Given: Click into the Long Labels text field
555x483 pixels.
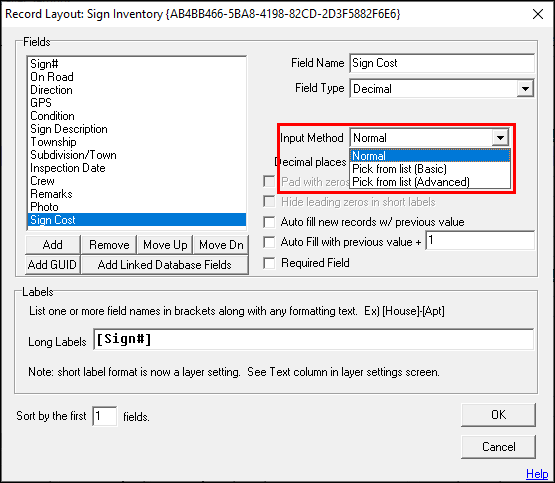Looking at the screenshot, I should pyautogui.click(x=314, y=339).
